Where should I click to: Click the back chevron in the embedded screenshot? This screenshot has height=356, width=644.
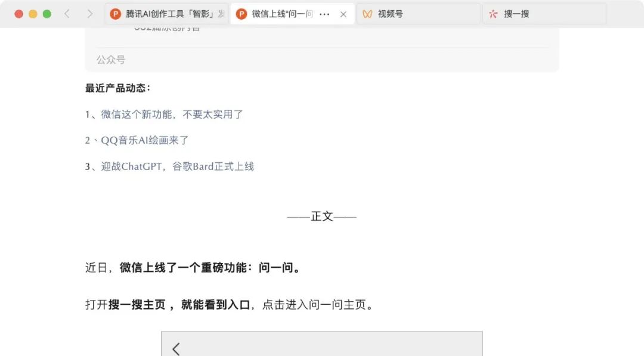point(176,349)
